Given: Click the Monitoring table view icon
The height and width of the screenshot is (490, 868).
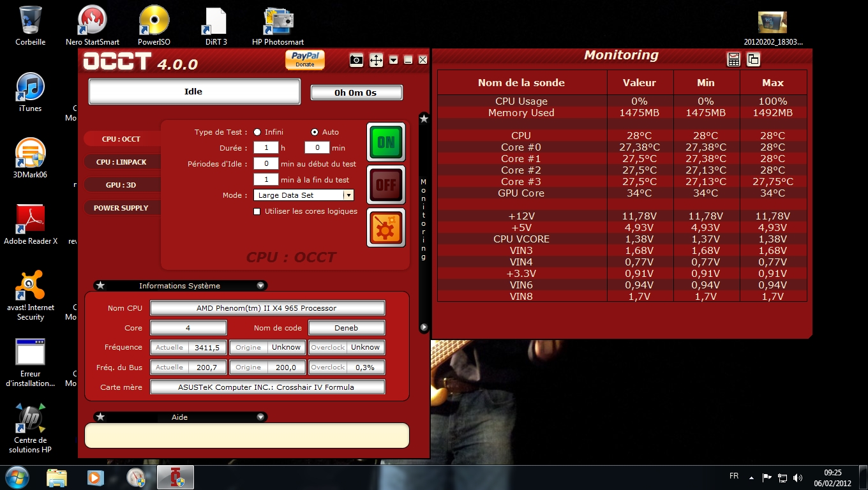Looking at the screenshot, I should (x=733, y=59).
